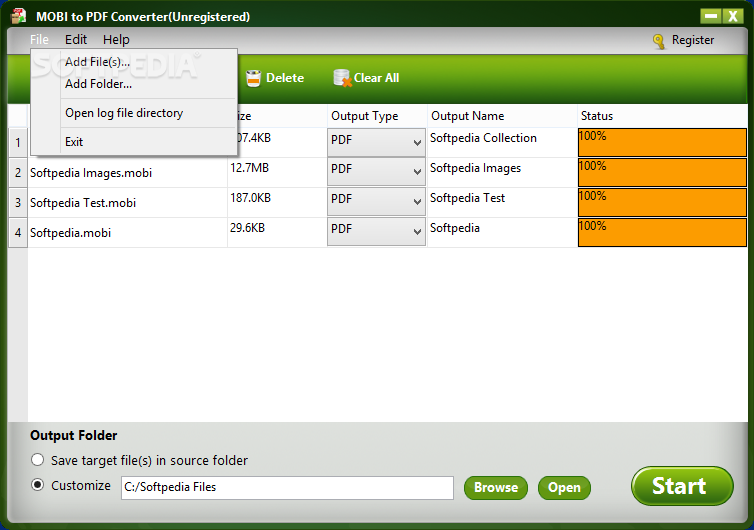Expand Output Type dropdown in row 4
Viewport: 754px width, 530px height.
tap(376, 231)
